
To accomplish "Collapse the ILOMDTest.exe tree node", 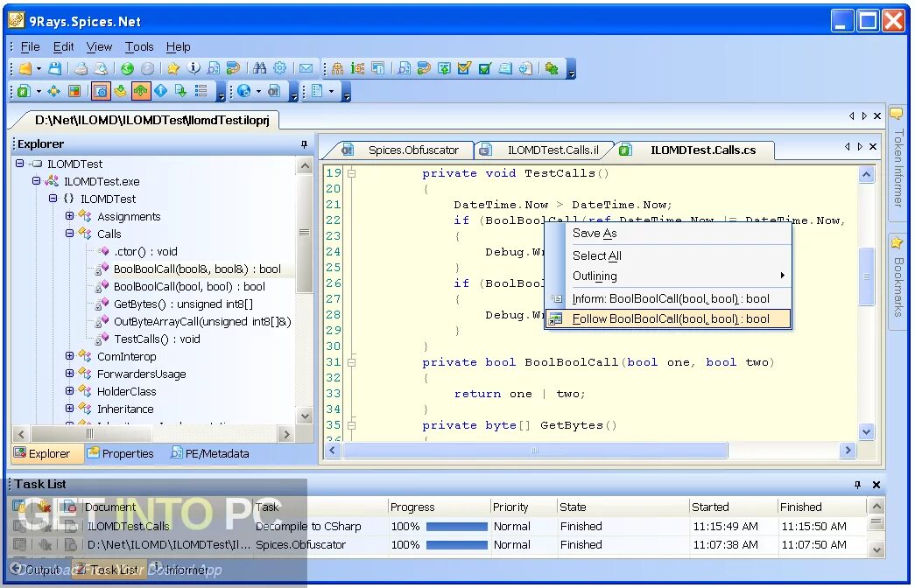I will coord(36,181).
